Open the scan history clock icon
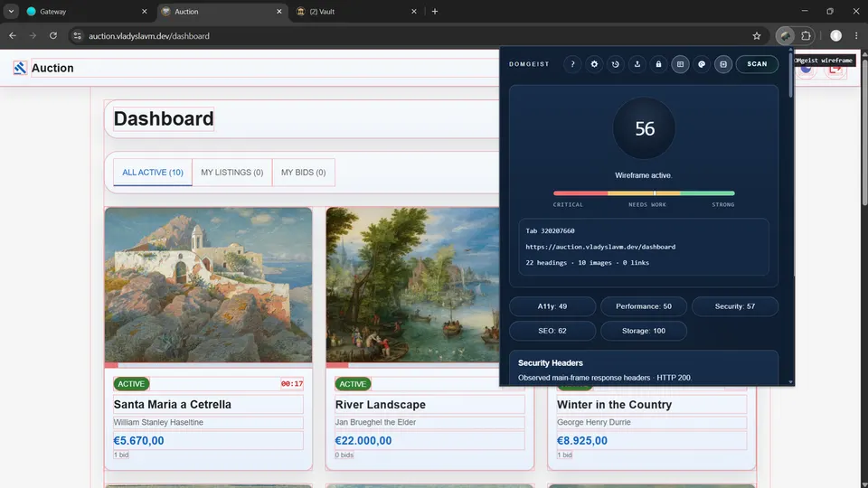Viewport: 868px width, 488px height. point(615,64)
